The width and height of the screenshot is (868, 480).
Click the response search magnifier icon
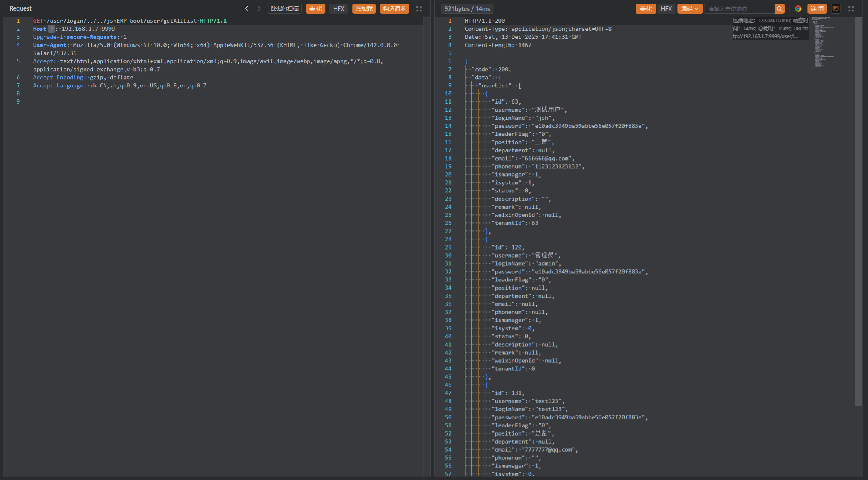pos(779,8)
